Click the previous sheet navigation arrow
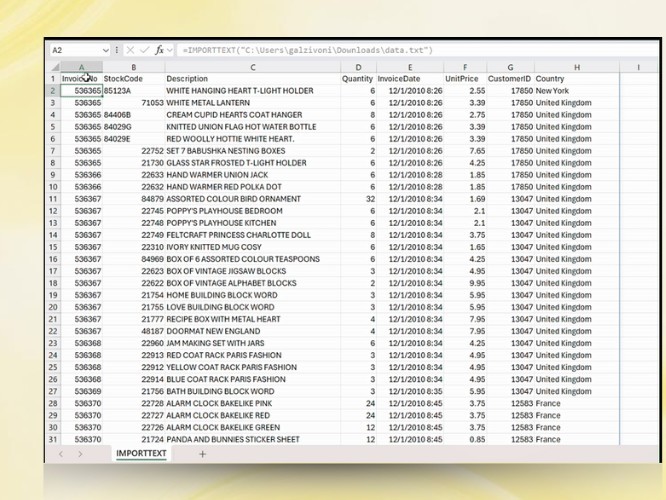666x500 pixels. coord(60,454)
